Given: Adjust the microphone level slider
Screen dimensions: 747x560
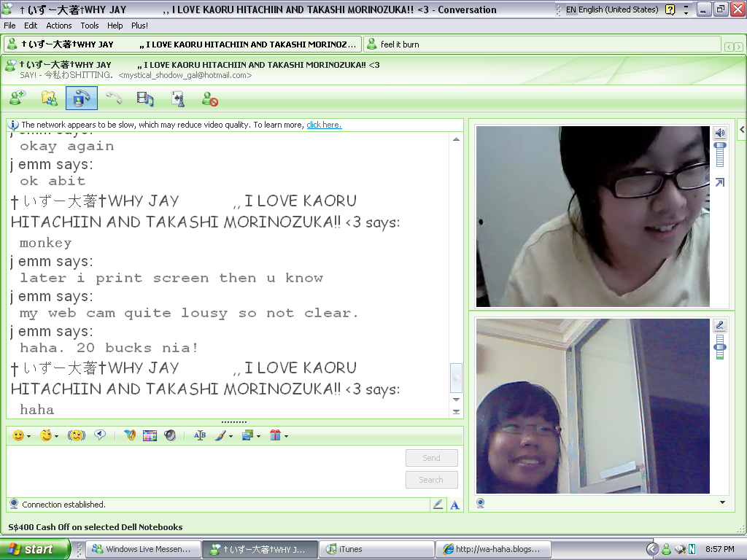Looking at the screenshot, I should [720, 347].
